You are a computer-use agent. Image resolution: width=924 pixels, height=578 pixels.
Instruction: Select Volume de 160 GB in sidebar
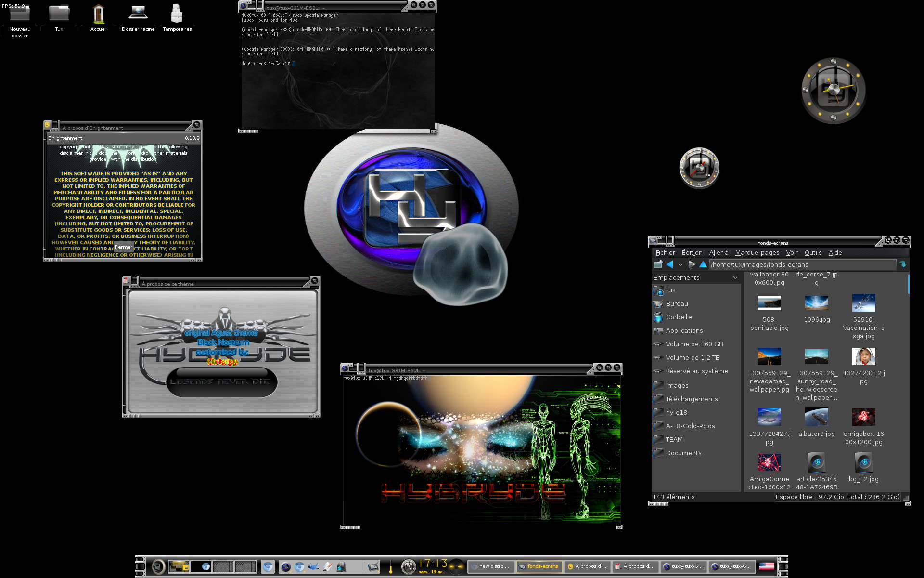point(696,344)
